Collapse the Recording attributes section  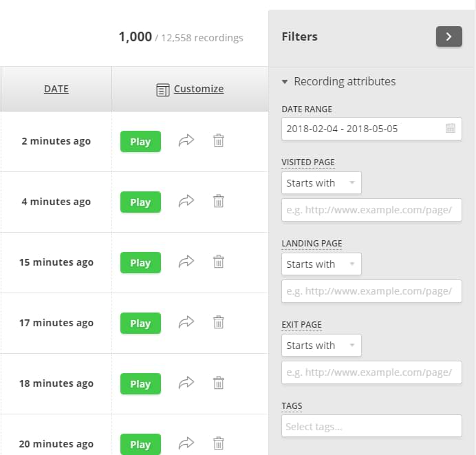(338, 81)
